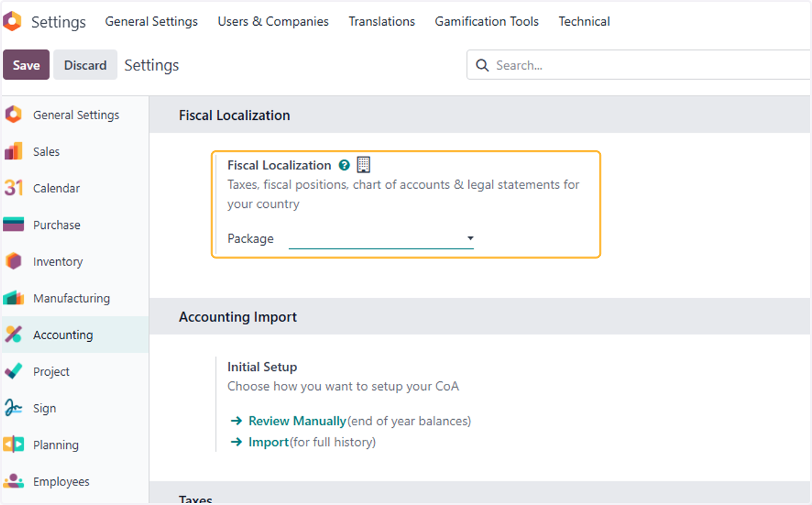Viewport: 812px width, 505px height.
Task: Click the Manufacturing icon
Action: [14, 298]
